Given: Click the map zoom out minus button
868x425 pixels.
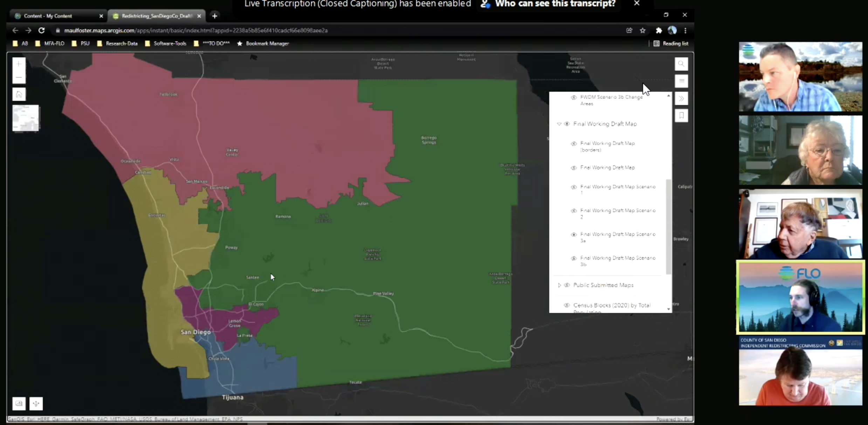Looking at the screenshot, I should pyautogui.click(x=19, y=77).
